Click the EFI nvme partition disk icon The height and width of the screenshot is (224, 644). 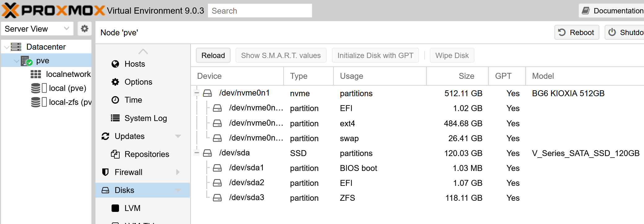pyautogui.click(x=217, y=108)
